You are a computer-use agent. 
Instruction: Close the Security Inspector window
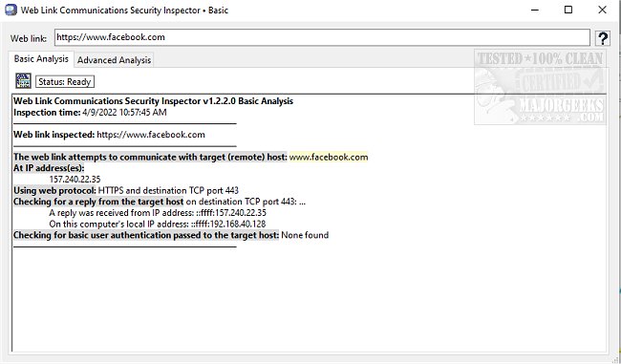(602, 10)
